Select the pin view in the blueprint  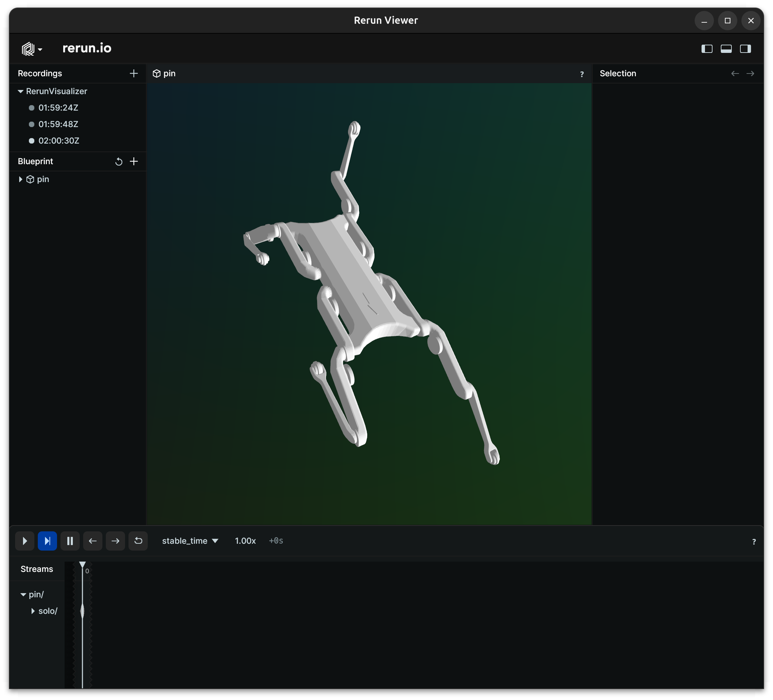pyautogui.click(x=43, y=179)
